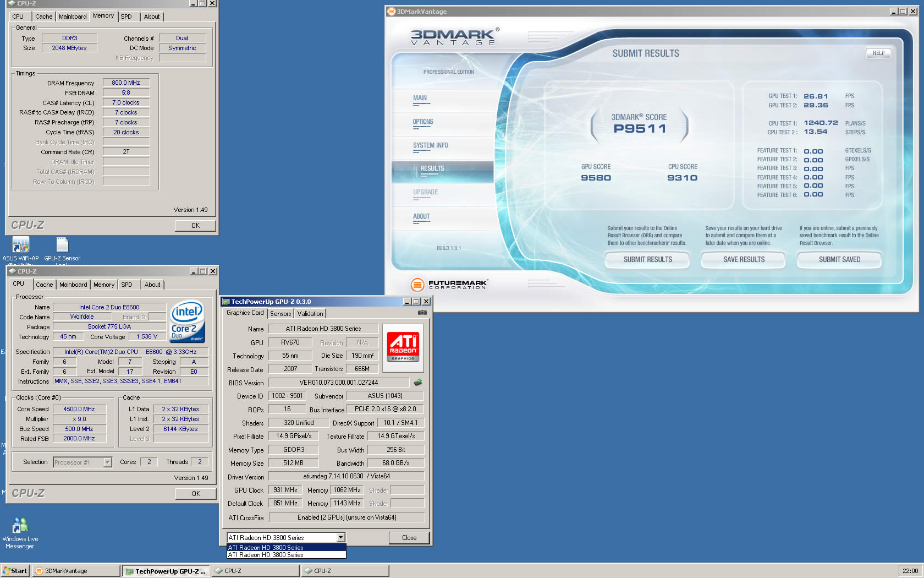This screenshot has width=924, height=578.
Task: Select the highlighted ATI Radeon HD 3800 entry
Action: point(286,547)
